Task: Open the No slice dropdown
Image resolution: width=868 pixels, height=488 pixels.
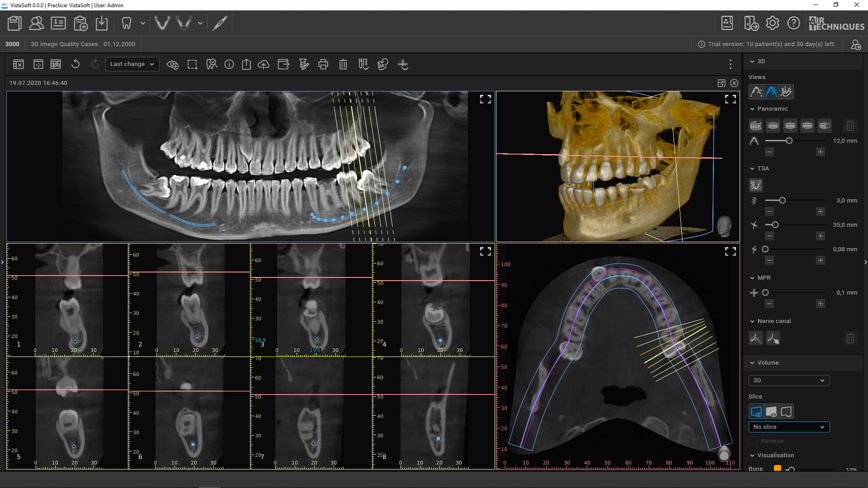Action: 789,427
